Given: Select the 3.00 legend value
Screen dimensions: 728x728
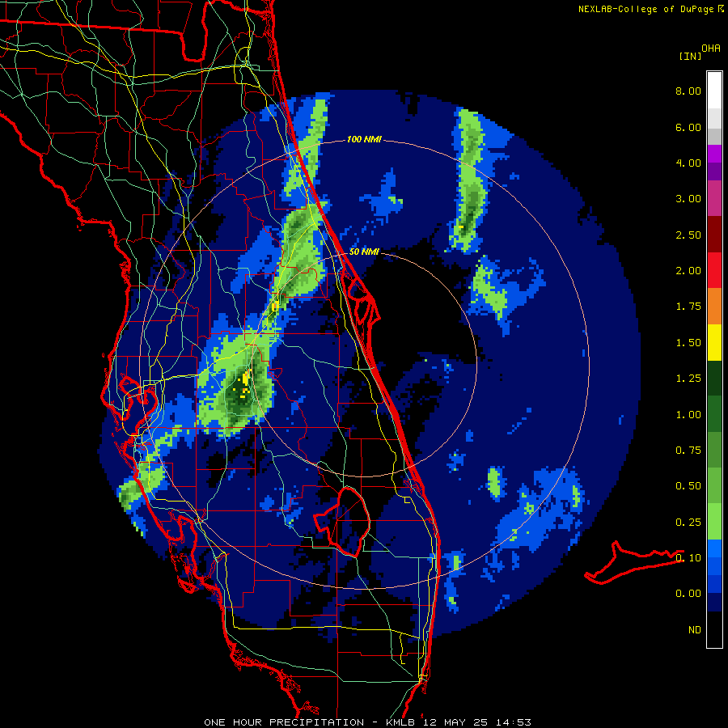Looking at the screenshot, I should (688, 199).
